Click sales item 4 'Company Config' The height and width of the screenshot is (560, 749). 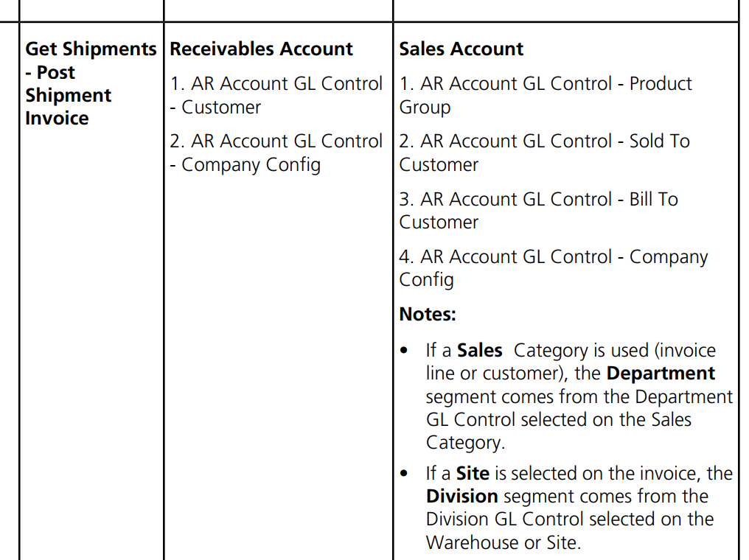click(x=553, y=267)
